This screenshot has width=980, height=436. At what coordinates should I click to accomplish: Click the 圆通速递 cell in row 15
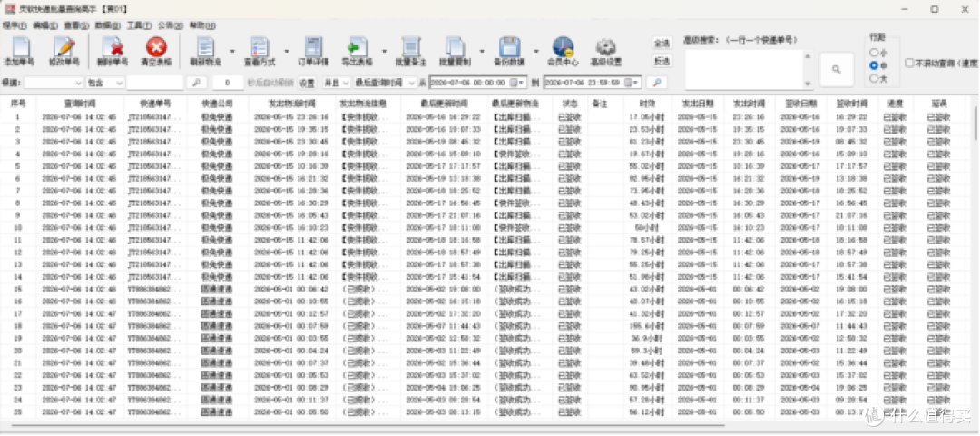click(217, 290)
